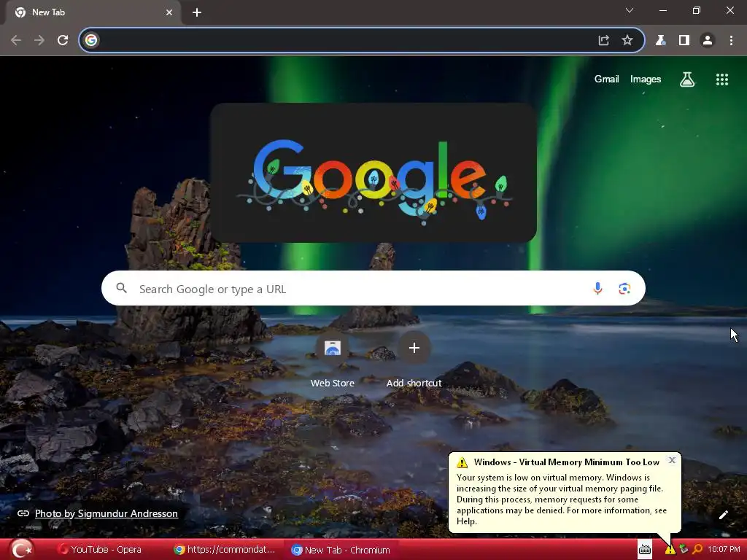Bookmark this tab with the star icon
747x560 pixels.
tap(627, 41)
